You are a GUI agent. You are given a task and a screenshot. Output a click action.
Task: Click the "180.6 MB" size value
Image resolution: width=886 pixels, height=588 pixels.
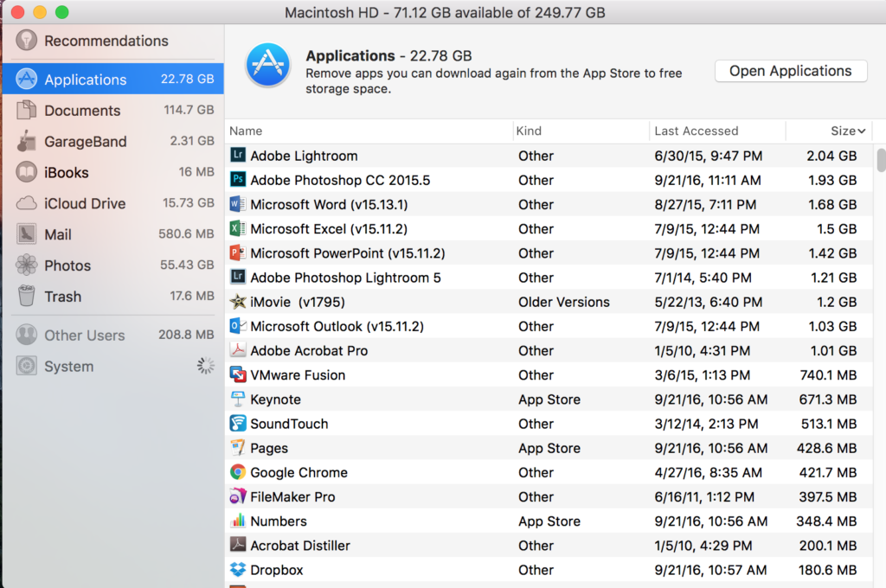pos(827,570)
